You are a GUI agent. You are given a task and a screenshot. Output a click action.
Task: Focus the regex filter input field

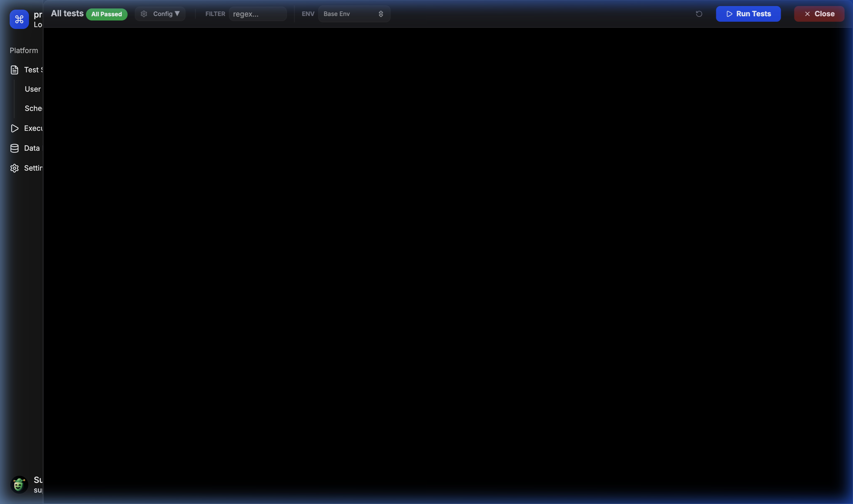[x=258, y=14]
